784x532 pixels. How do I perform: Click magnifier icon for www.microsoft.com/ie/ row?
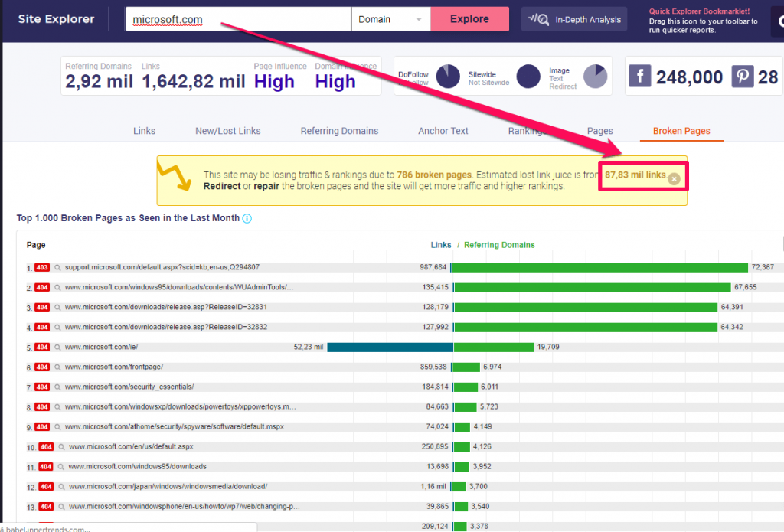coord(57,348)
